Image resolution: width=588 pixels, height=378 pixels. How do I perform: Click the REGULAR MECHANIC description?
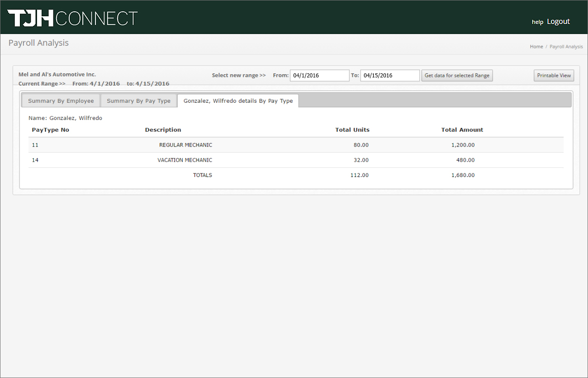[185, 145]
